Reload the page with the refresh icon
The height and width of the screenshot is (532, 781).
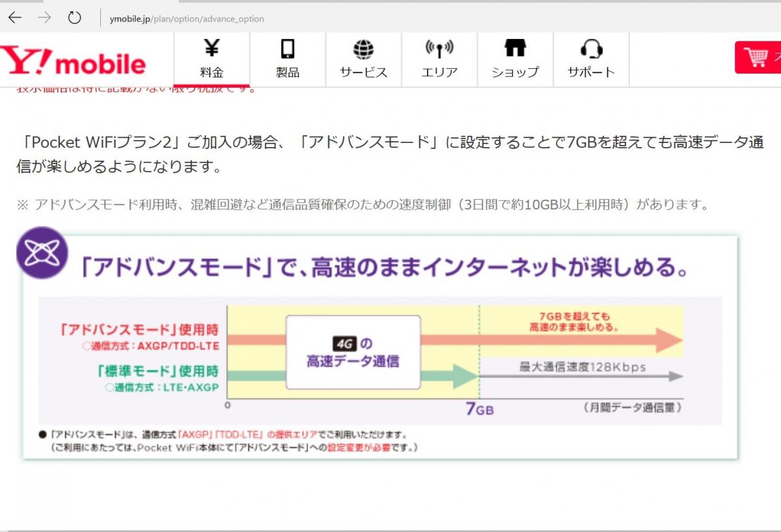(74, 18)
